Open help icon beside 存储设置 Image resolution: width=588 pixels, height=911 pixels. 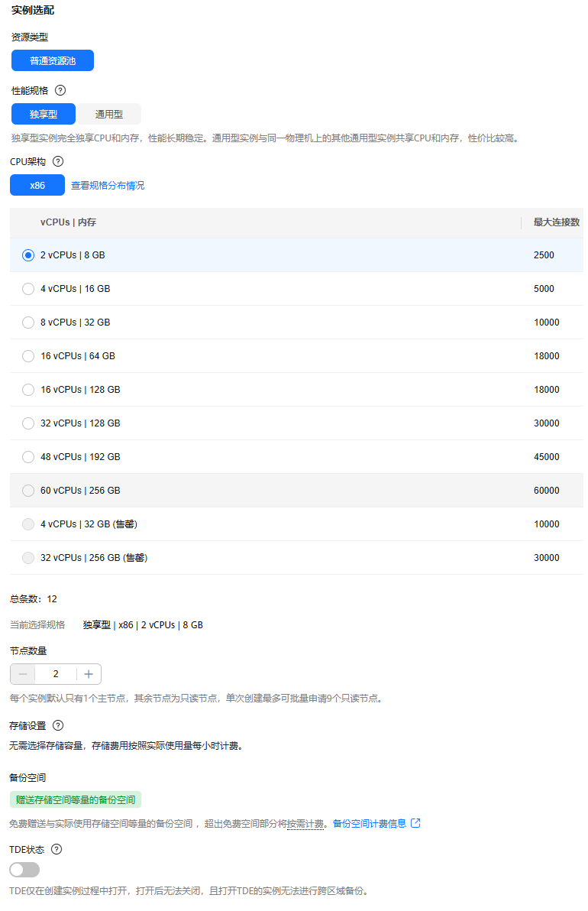point(58,725)
